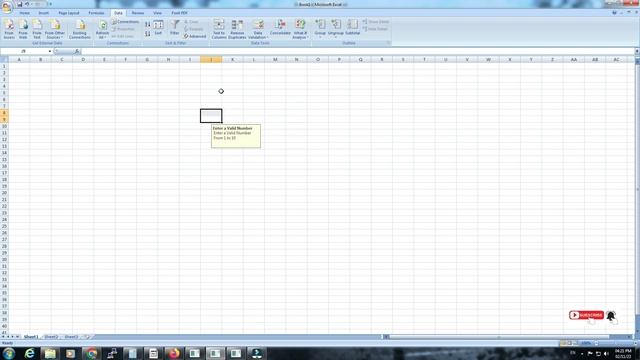640x360 pixels.
Task: Click Consolidate
Action: (280, 28)
